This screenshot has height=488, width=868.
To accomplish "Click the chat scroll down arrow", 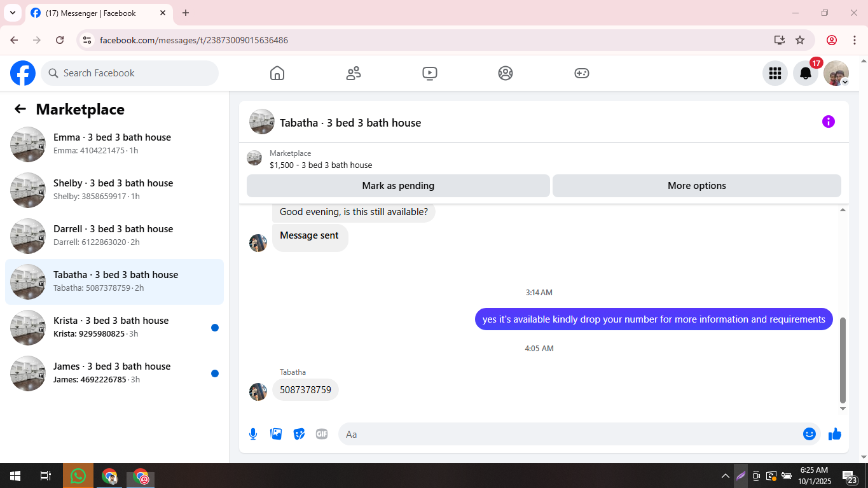I will (843, 408).
